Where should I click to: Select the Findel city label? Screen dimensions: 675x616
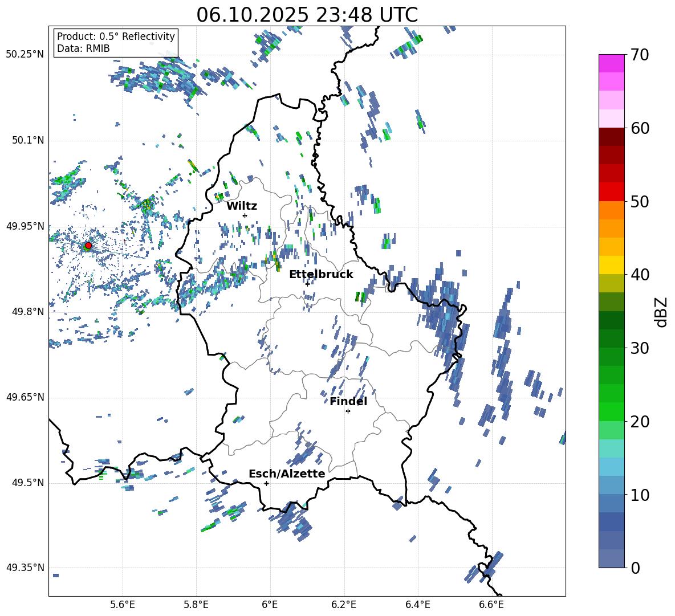(348, 402)
